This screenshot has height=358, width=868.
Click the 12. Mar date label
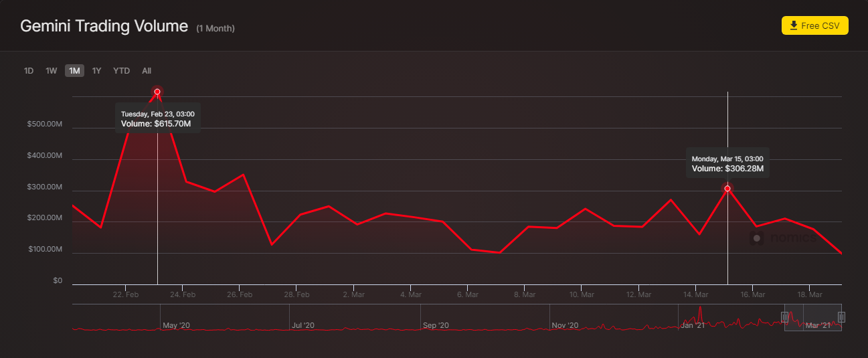(x=639, y=294)
